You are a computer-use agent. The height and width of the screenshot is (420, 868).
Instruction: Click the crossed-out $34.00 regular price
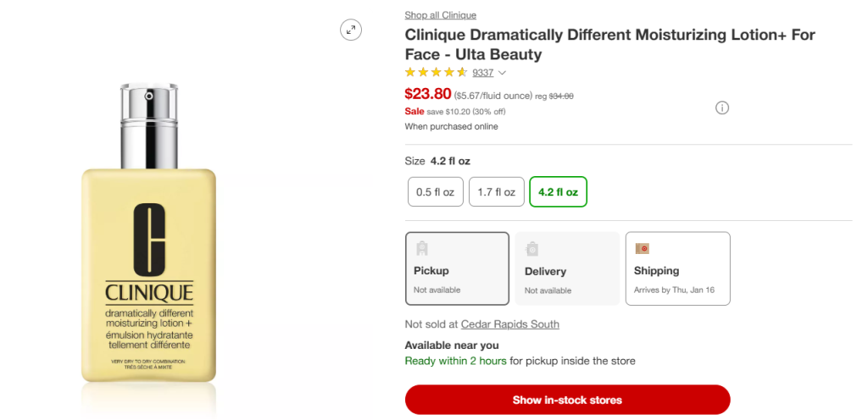(x=562, y=96)
